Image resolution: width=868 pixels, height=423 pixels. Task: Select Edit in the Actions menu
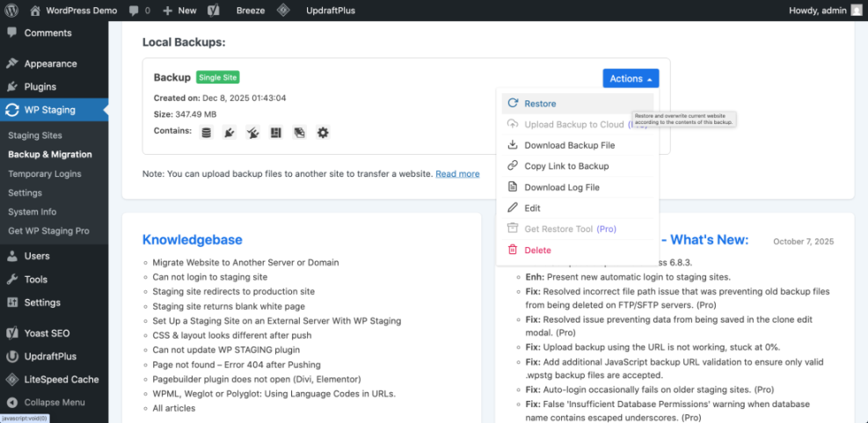pos(578,208)
